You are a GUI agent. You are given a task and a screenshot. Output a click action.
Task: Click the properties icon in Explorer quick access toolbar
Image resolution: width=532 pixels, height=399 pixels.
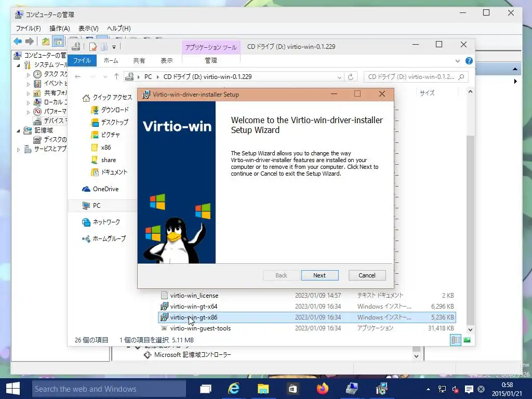93,46
